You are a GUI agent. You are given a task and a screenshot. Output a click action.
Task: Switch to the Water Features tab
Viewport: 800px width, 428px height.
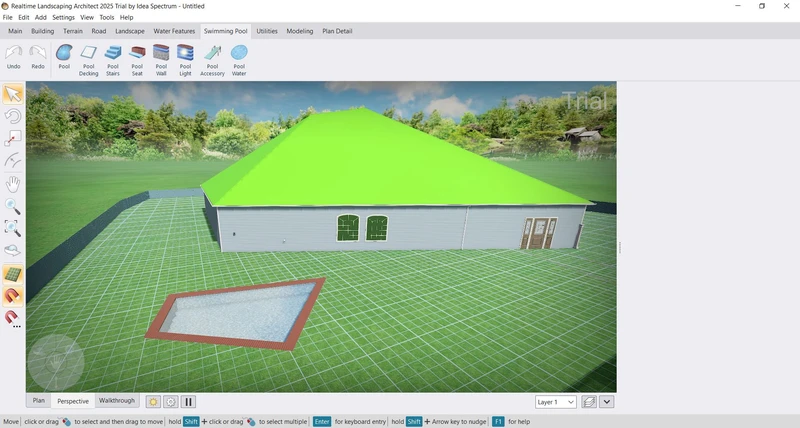click(x=174, y=31)
